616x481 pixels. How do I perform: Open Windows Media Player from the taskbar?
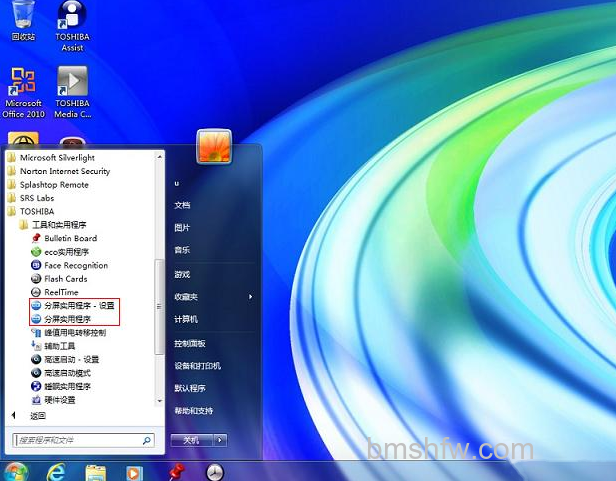coord(134,473)
